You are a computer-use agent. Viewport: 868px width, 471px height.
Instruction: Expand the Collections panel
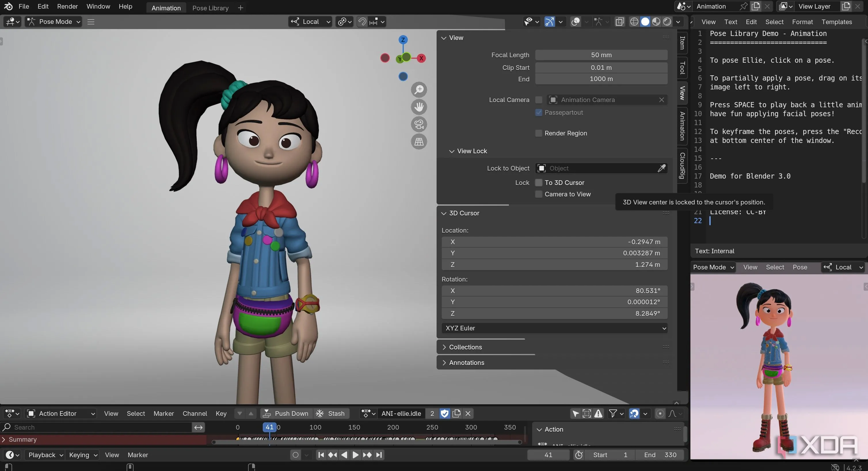pos(444,347)
